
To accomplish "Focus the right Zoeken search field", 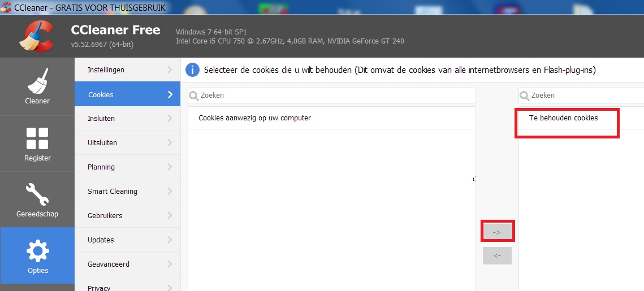I will coord(581,95).
